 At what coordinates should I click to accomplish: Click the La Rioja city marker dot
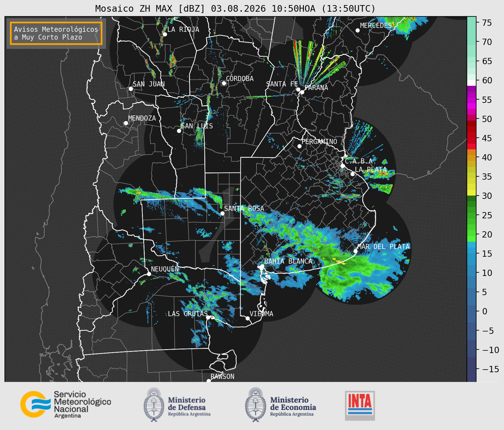tap(165, 34)
